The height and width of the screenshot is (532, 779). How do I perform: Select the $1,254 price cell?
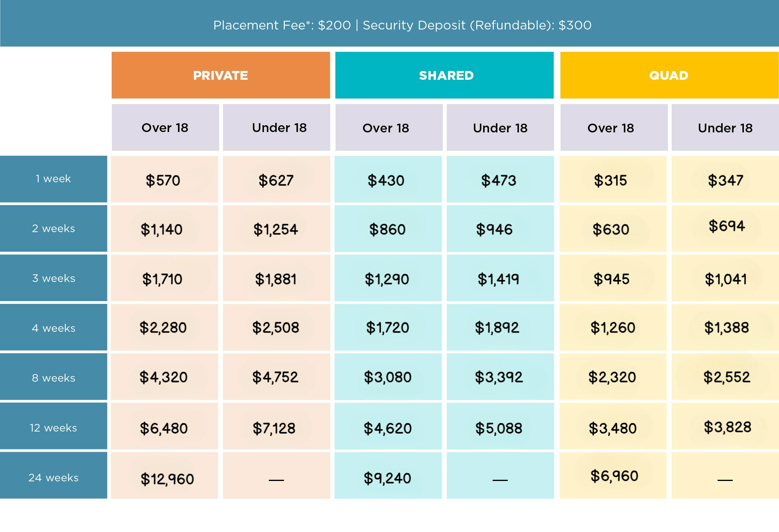coord(276,229)
